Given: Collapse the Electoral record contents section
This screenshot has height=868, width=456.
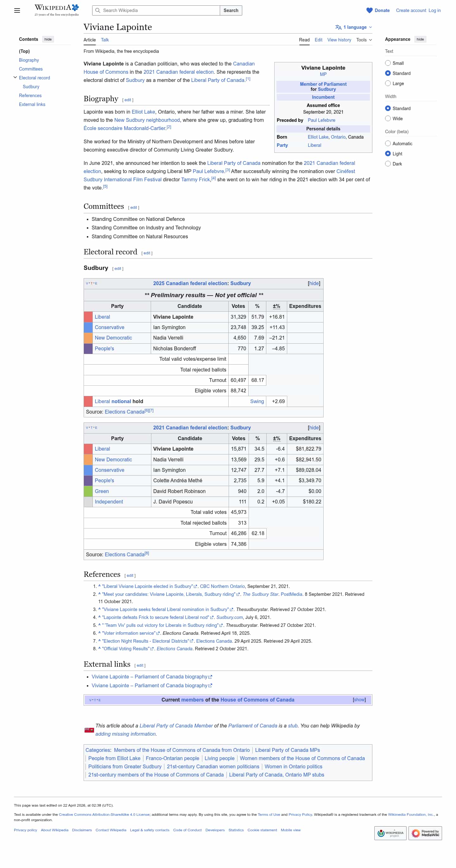Looking at the screenshot, I should 15,78.
